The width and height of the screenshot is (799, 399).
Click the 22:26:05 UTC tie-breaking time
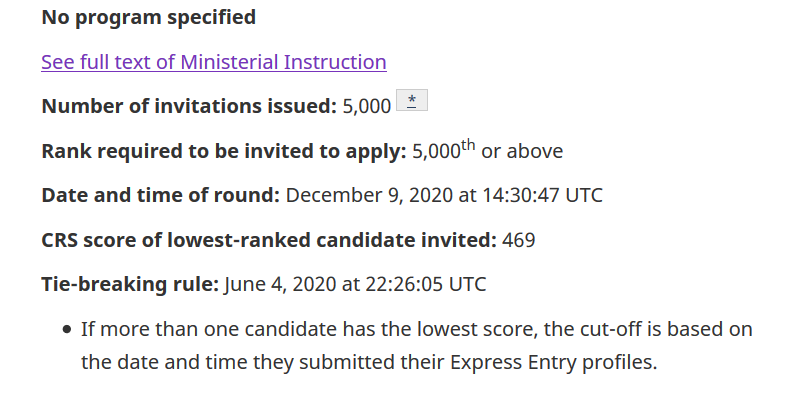(425, 284)
